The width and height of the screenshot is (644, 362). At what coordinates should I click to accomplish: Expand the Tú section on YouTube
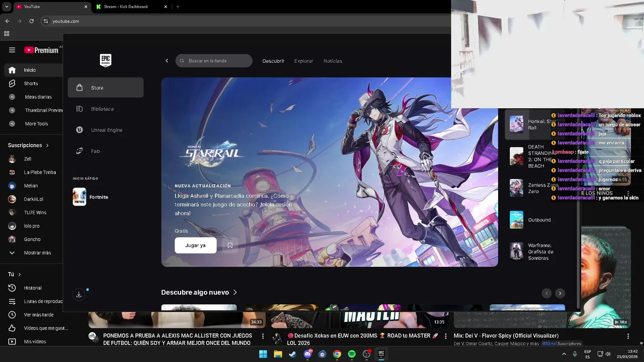pos(15,275)
